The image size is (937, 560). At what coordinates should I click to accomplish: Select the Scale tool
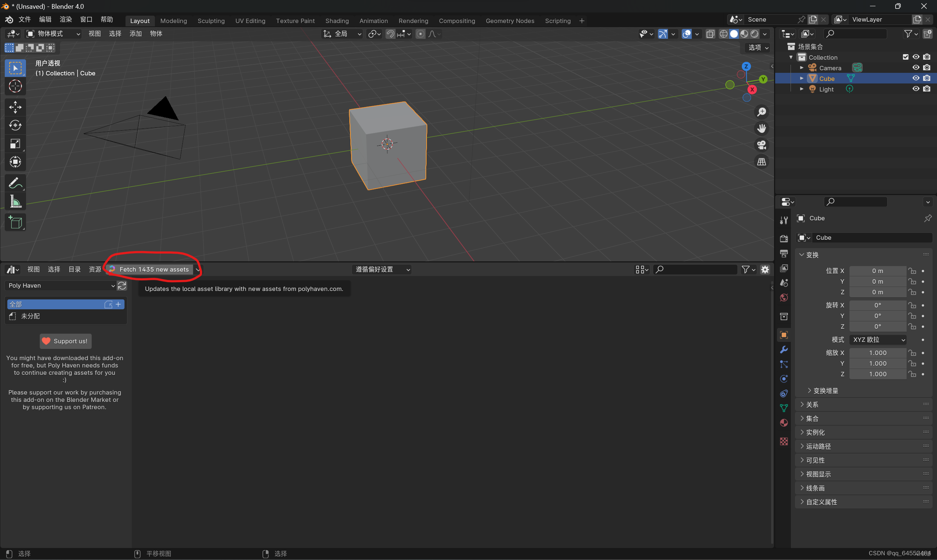coord(15,144)
